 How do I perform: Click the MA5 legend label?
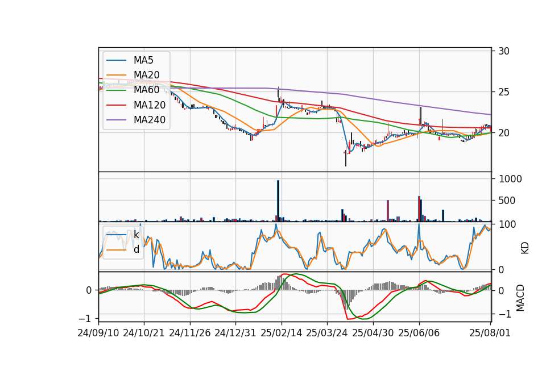click(143, 60)
